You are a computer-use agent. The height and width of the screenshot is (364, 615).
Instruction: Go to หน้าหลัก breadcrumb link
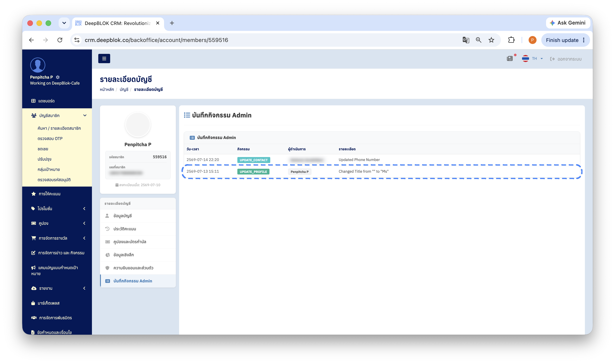[107, 90]
